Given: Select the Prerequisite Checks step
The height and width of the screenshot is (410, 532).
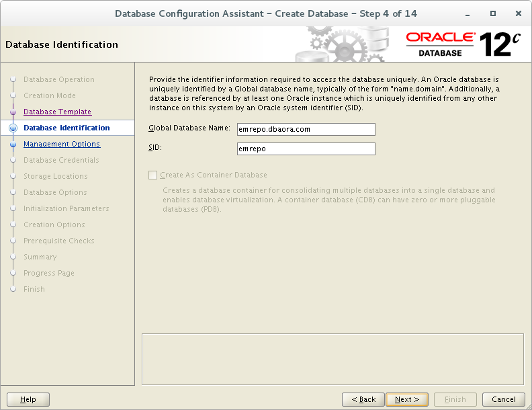Looking at the screenshot, I should coord(59,241).
